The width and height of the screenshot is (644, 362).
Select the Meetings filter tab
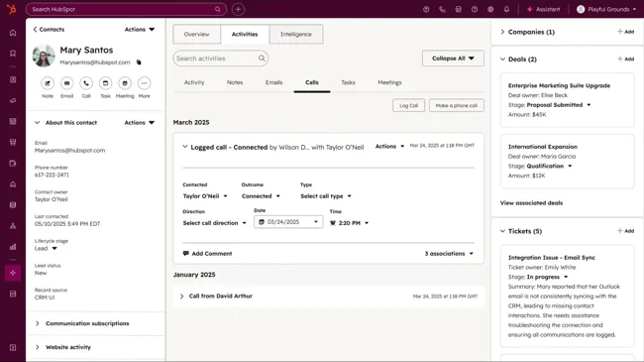[389, 82]
